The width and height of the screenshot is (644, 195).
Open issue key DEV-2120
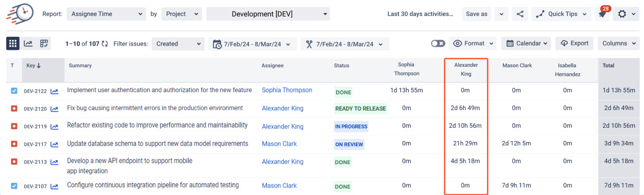35,109
